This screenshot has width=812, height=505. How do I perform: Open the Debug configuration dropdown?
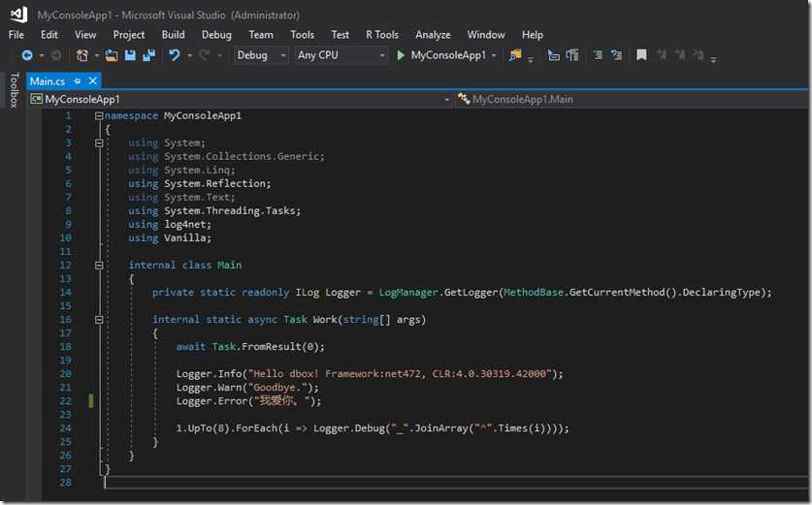pyautogui.click(x=282, y=56)
